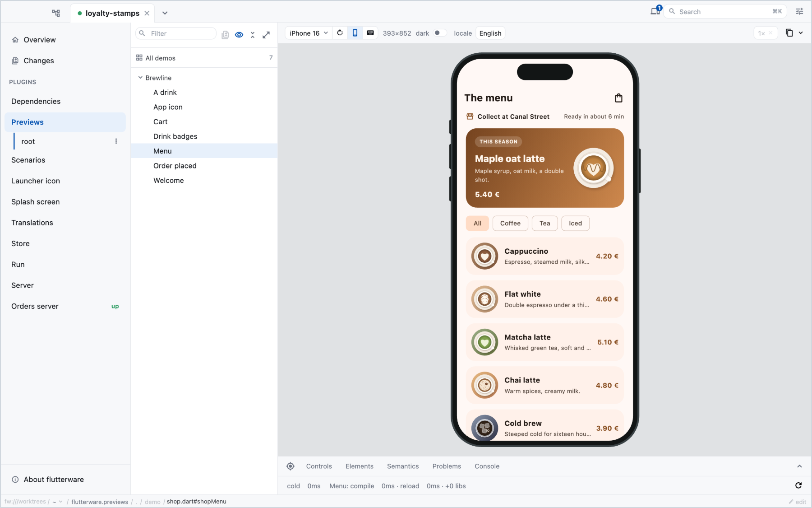812x508 pixels.
Task: Open the tab list chevron next to loyalty-stamps
Action: (x=165, y=13)
